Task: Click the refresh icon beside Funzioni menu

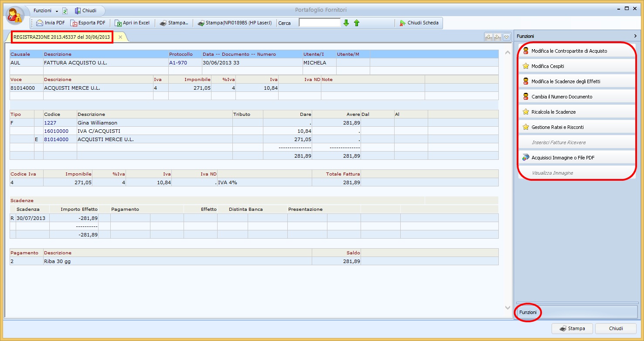Action: 65,11
